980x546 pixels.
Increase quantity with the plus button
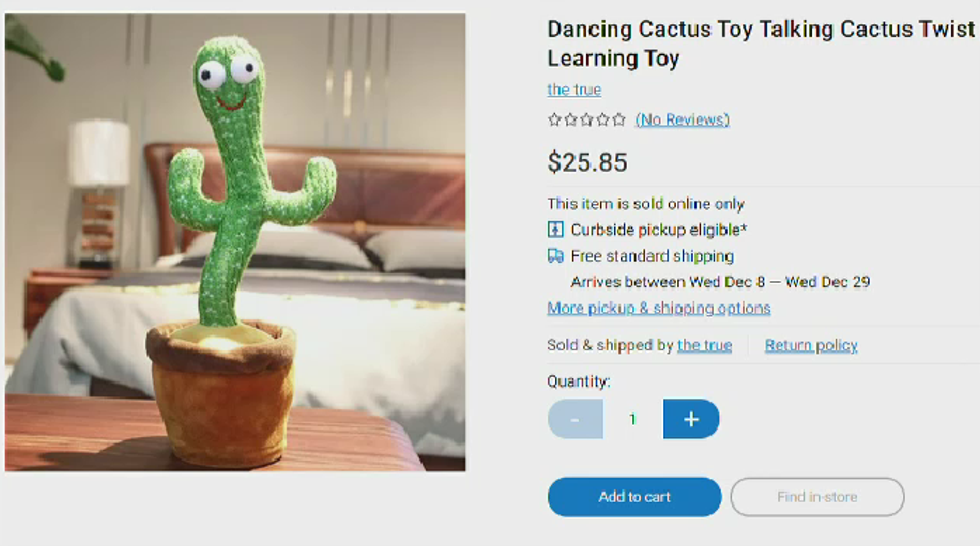point(691,419)
